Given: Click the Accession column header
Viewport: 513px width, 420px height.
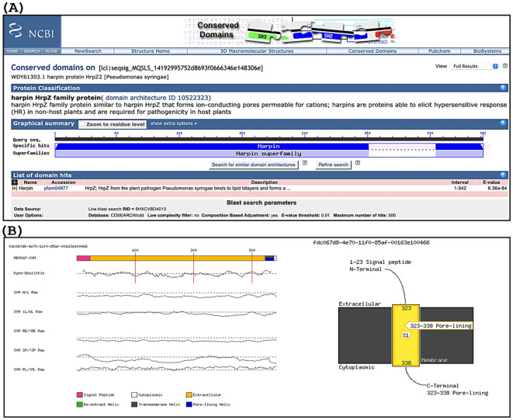Looking at the screenshot, I should click(x=64, y=182).
